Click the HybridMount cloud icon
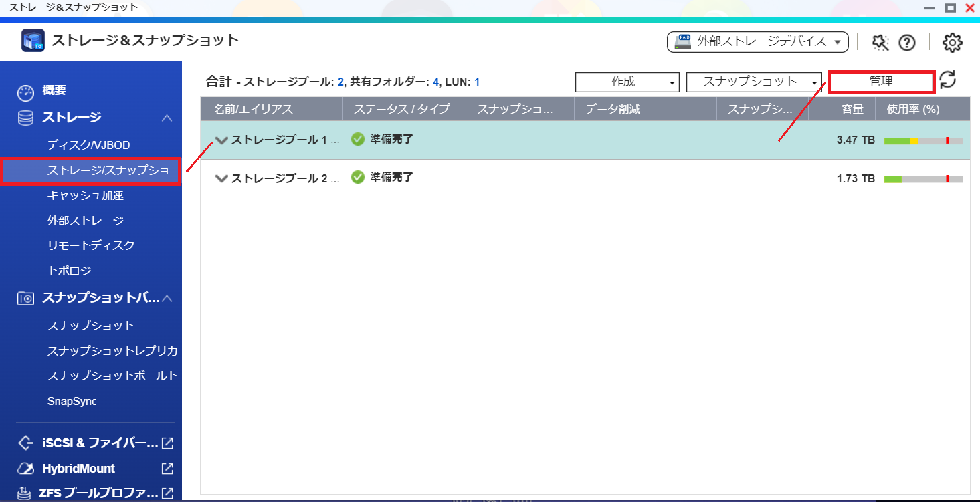The image size is (980, 502). pos(25,469)
